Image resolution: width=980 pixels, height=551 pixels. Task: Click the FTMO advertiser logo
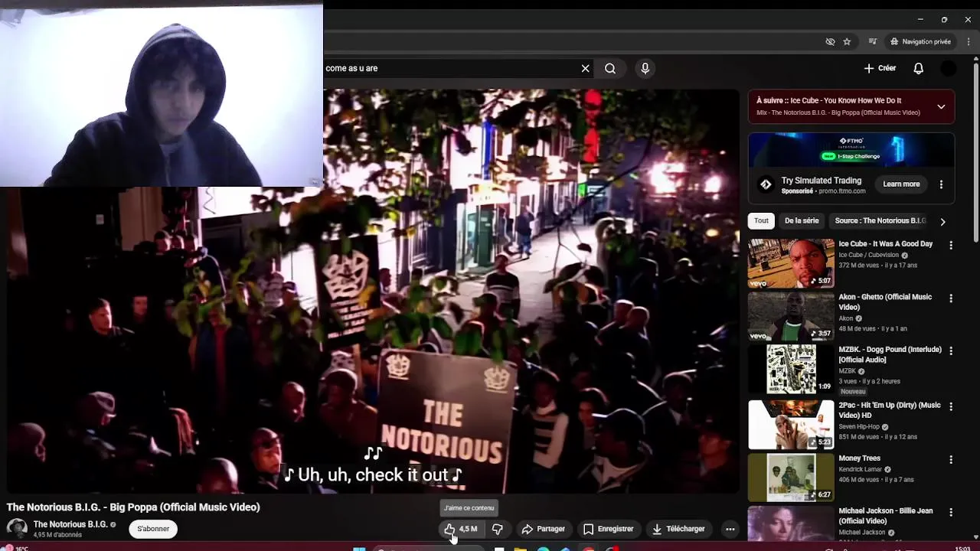[x=766, y=184]
